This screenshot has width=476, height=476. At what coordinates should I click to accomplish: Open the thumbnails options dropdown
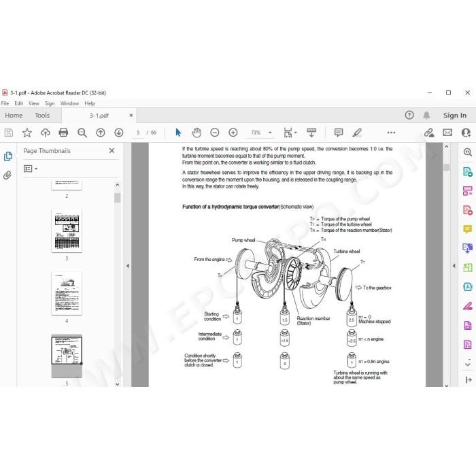(x=31, y=169)
